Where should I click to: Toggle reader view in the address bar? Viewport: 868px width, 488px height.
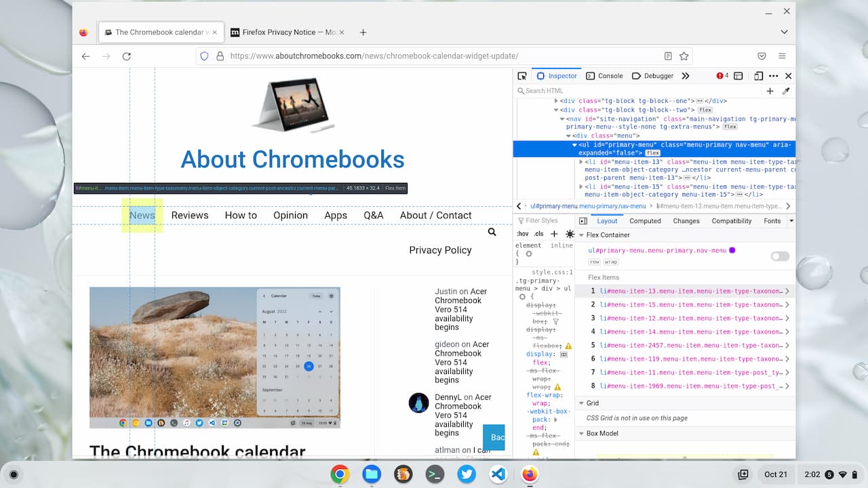point(668,56)
